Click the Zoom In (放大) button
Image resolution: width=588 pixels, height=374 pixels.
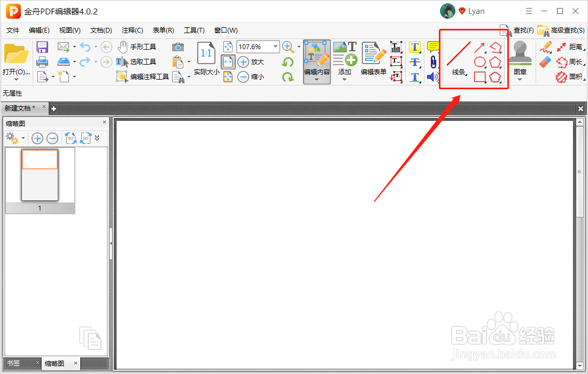point(251,62)
